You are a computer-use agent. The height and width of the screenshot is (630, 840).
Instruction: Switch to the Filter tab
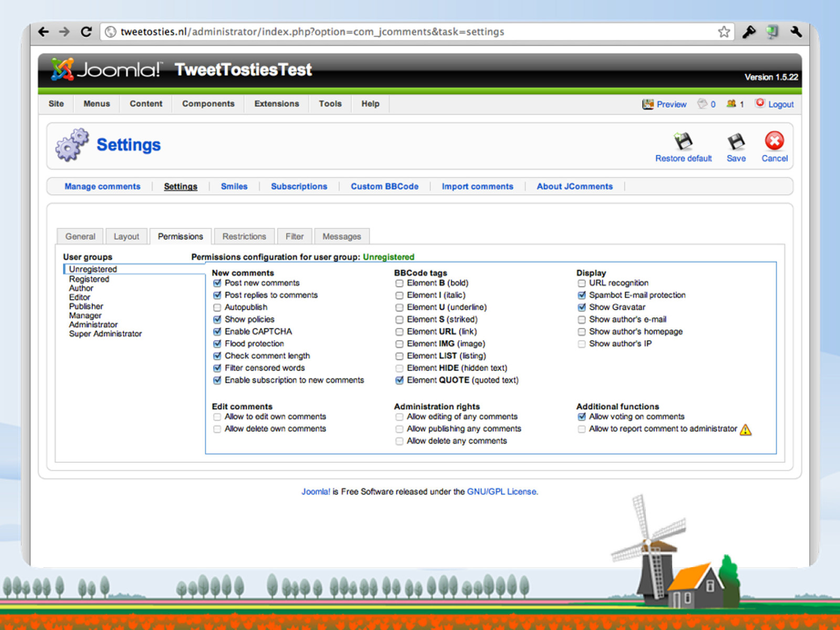point(295,236)
